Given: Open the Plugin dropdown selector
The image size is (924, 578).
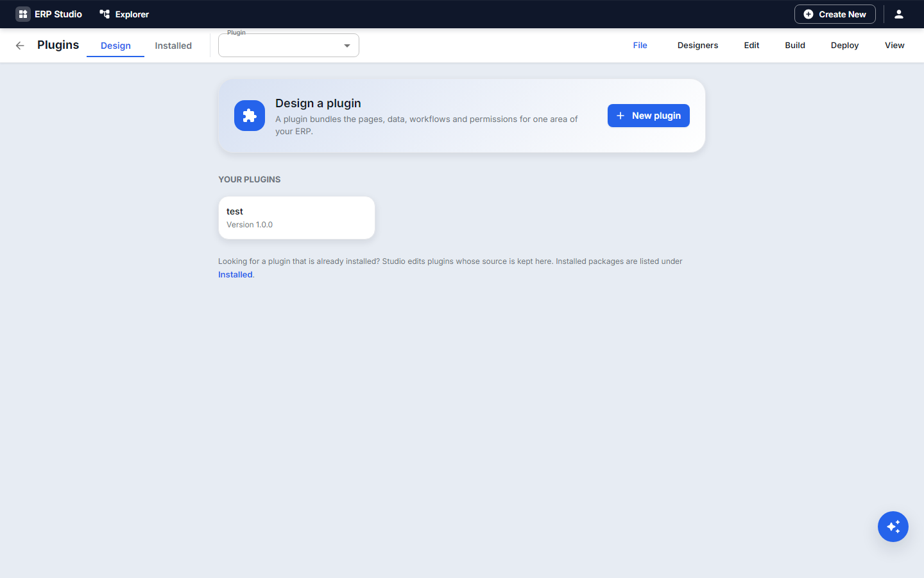Looking at the screenshot, I should coord(289,46).
